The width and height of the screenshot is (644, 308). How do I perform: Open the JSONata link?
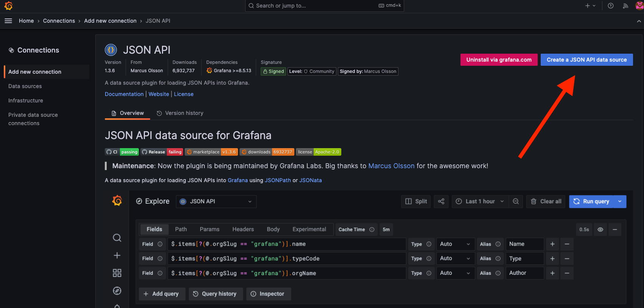311,180
